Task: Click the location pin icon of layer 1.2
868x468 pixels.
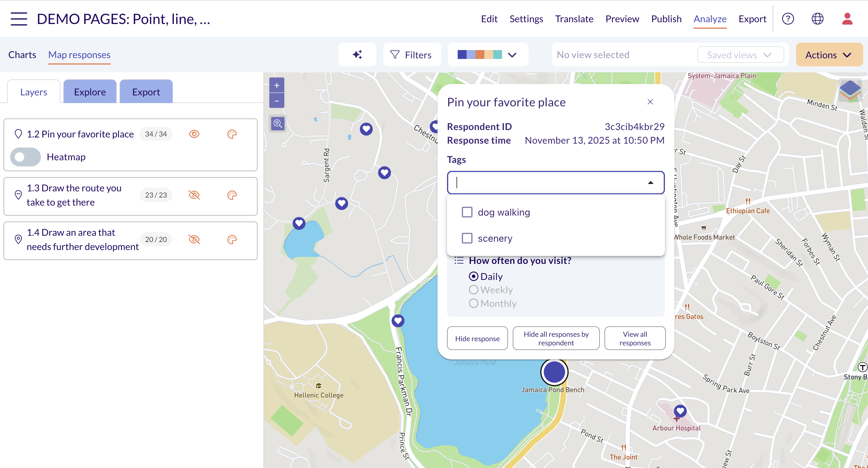Action: (18, 134)
